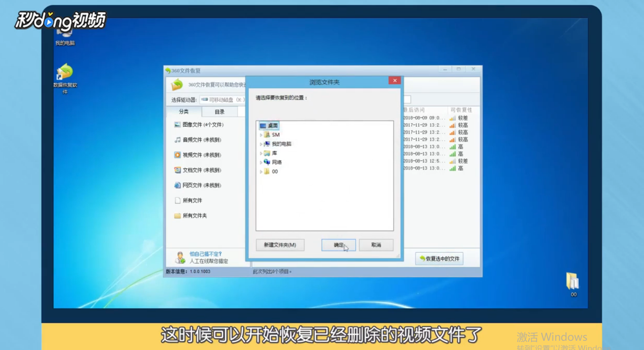Click 2018-08-09 09:0 date cell
644x350 pixels.
pos(424,118)
